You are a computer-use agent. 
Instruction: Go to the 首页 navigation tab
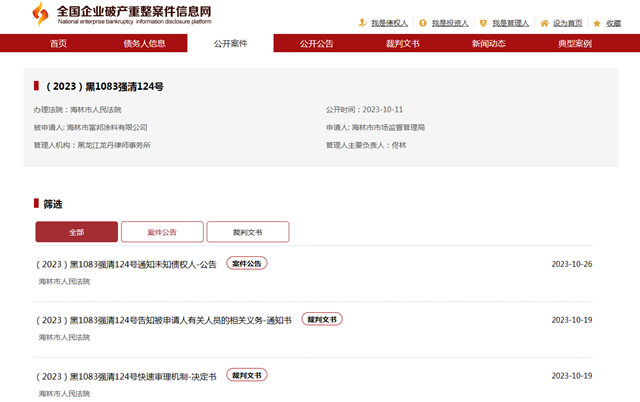(58, 43)
